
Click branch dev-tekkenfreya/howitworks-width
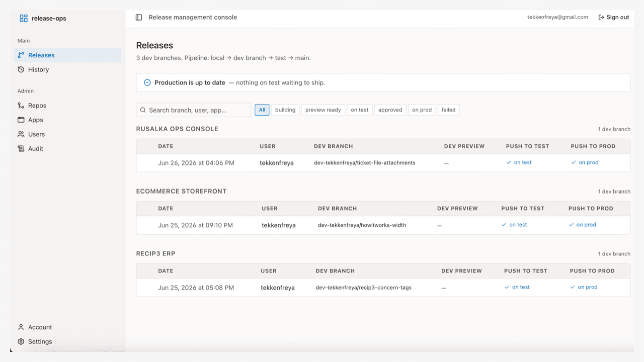coord(362,225)
